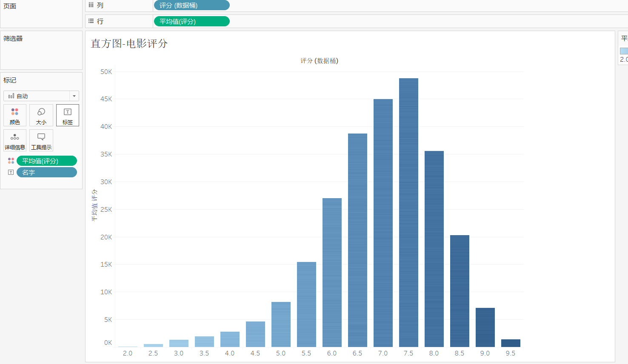Viewport: 628px width, 364px height.
Task: Select the 平均值(评分) pill in the marks card
Action: (47, 161)
